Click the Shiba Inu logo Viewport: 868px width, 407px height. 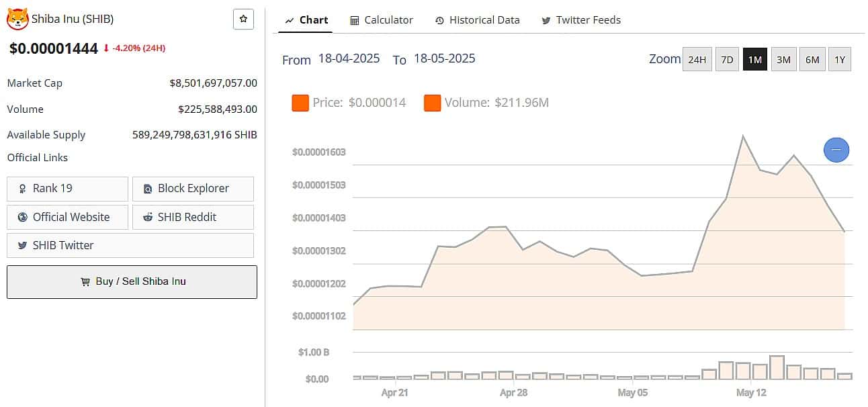click(x=18, y=19)
